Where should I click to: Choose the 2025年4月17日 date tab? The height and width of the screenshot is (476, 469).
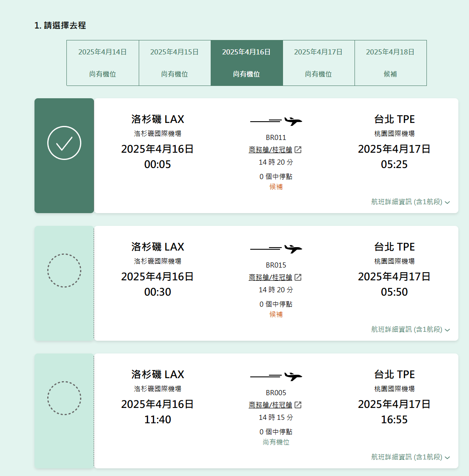[x=318, y=63]
